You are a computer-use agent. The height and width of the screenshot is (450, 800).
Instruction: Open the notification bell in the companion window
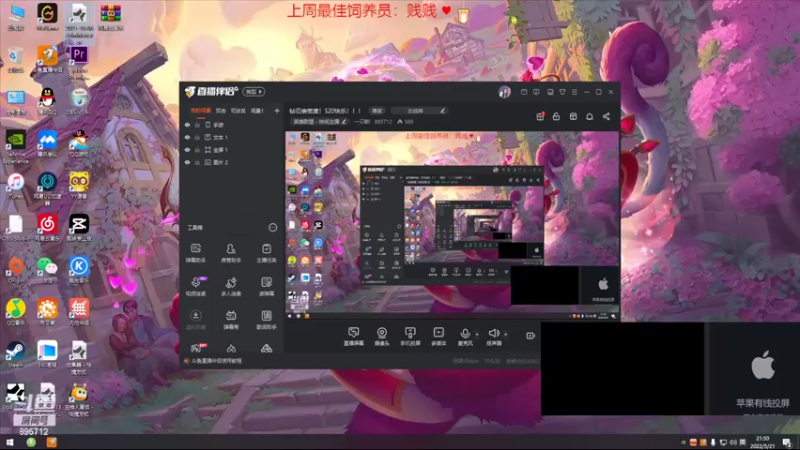[x=589, y=116]
